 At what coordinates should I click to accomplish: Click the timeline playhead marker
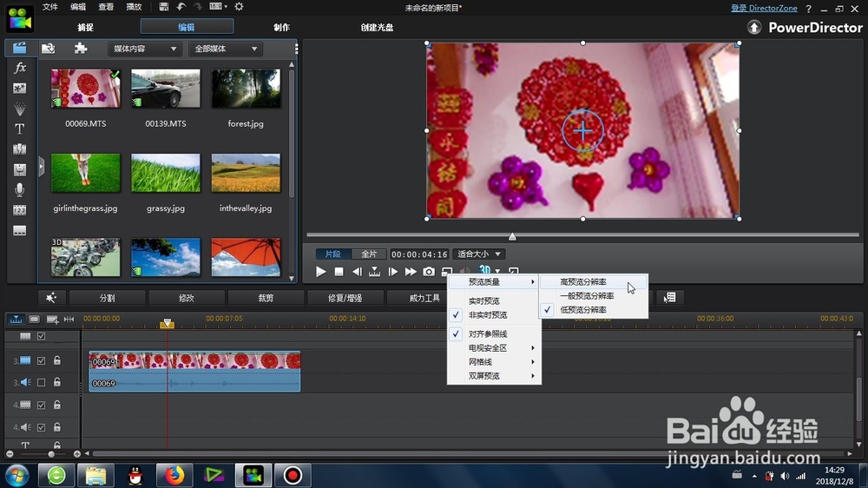pos(168,323)
